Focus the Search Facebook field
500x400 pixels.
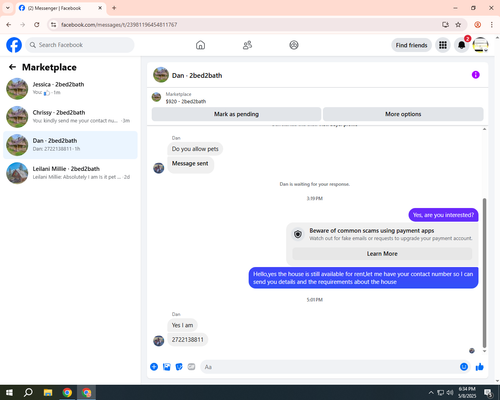point(80,45)
